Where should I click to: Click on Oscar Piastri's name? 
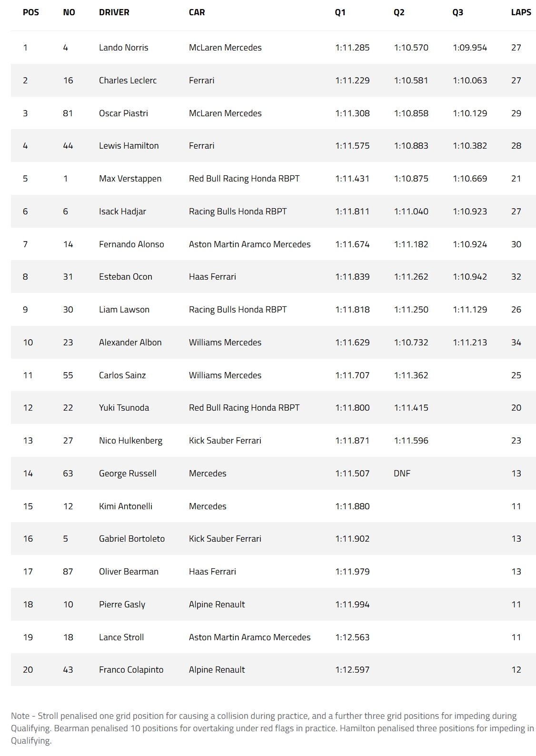pyautogui.click(x=123, y=113)
